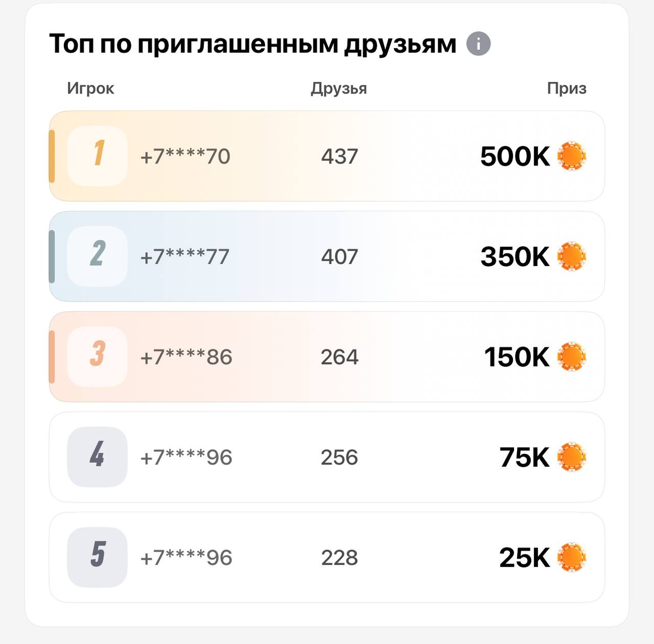Select the Друзья column header
The width and height of the screenshot is (654, 644).
tap(339, 89)
